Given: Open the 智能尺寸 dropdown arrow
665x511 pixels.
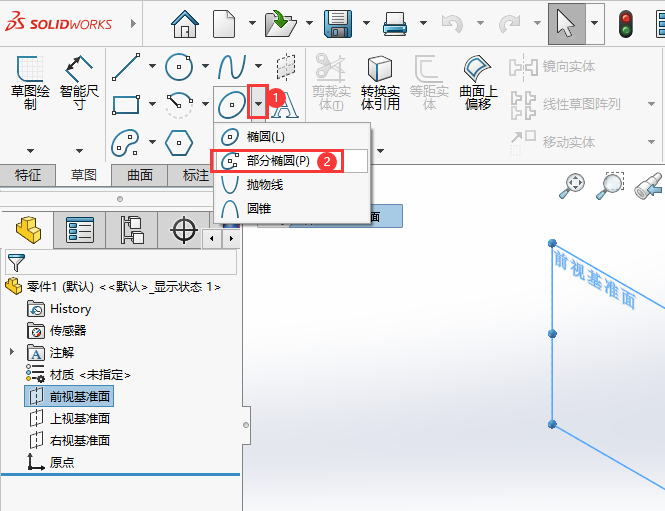Looking at the screenshot, I should (x=79, y=151).
